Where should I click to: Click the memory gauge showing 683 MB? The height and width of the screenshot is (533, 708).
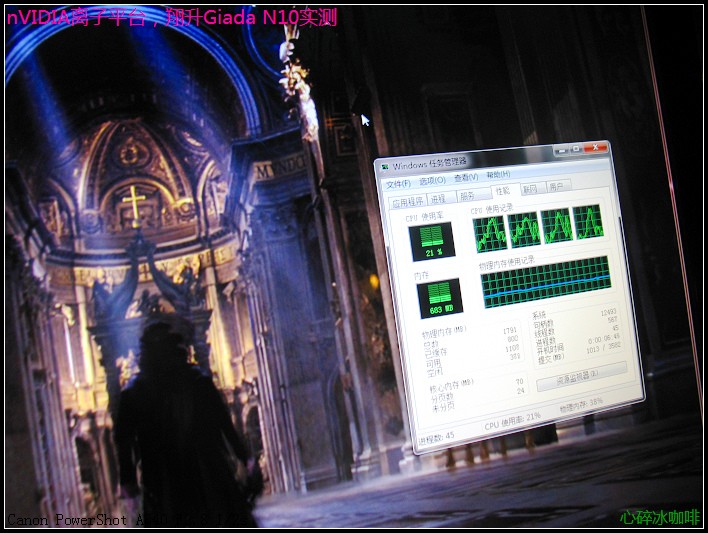pos(439,298)
